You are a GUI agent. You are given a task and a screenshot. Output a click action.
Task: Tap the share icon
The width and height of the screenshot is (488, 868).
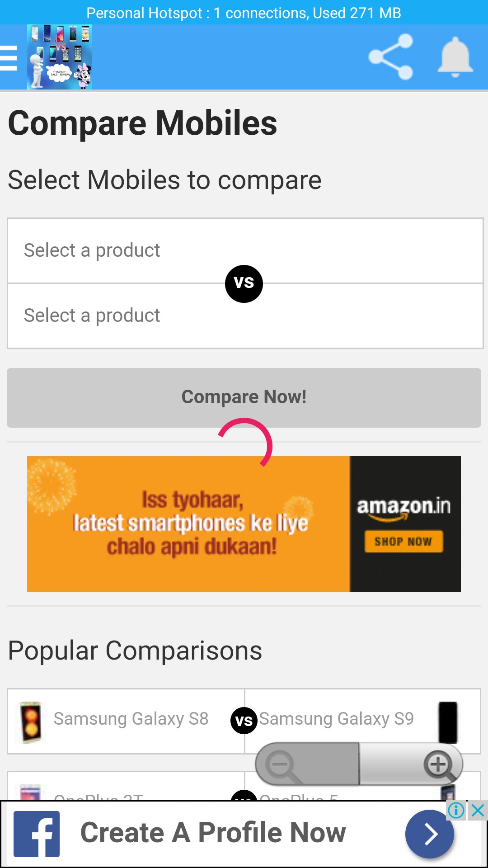391,57
